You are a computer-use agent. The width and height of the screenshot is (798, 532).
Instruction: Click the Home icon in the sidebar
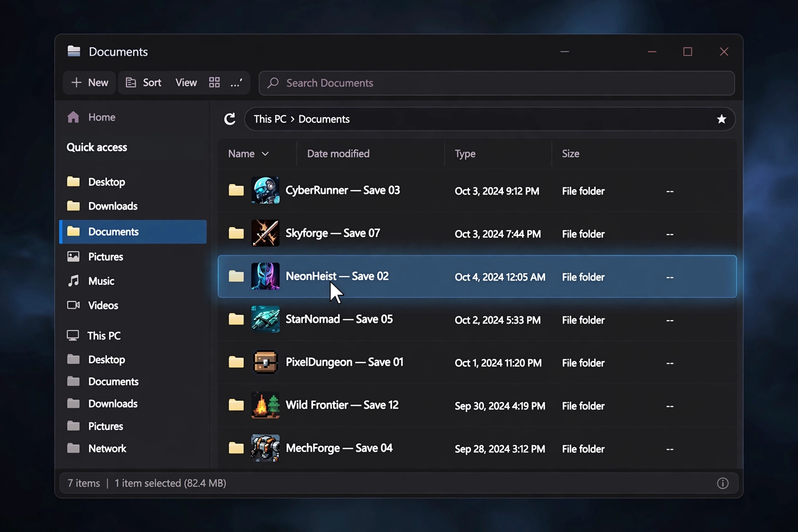[x=73, y=117]
